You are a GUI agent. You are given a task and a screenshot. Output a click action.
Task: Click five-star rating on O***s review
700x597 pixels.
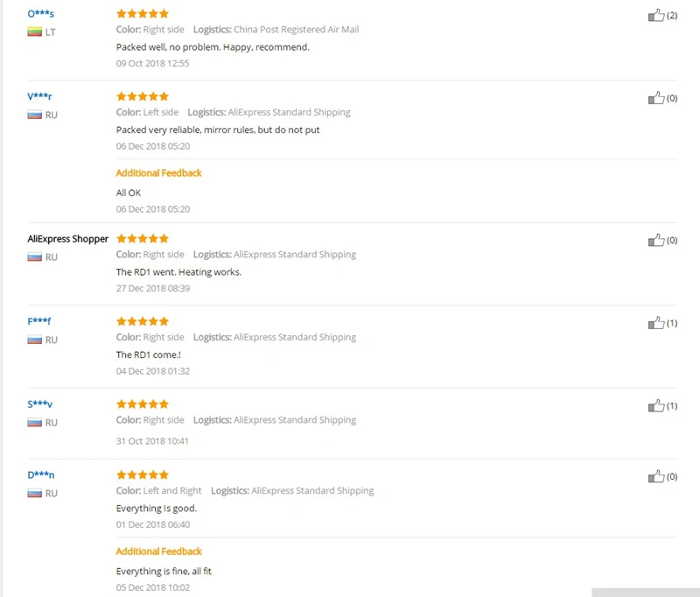point(143,14)
